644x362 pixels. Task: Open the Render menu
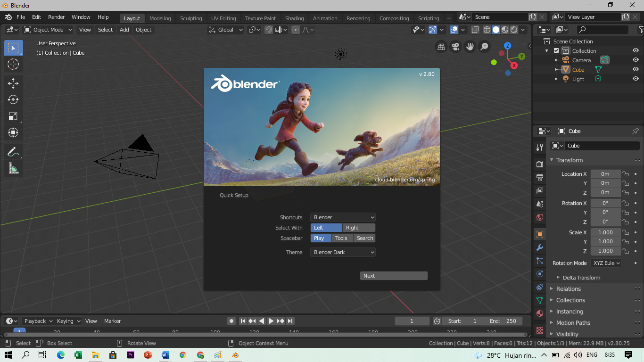[x=57, y=17]
